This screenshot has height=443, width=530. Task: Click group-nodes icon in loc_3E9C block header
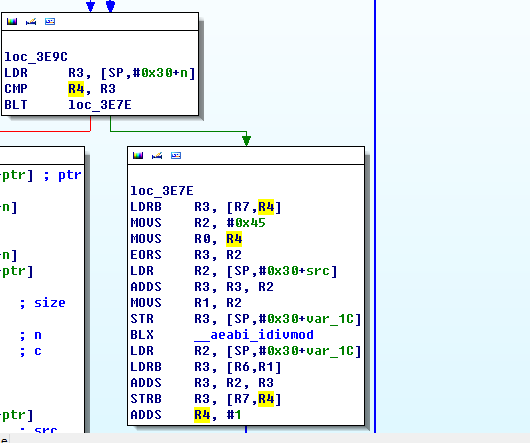(x=50, y=22)
